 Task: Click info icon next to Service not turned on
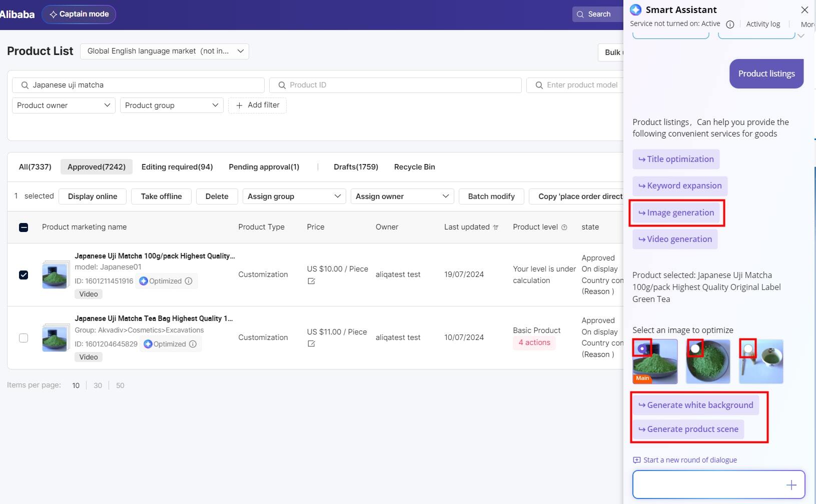[x=730, y=24]
